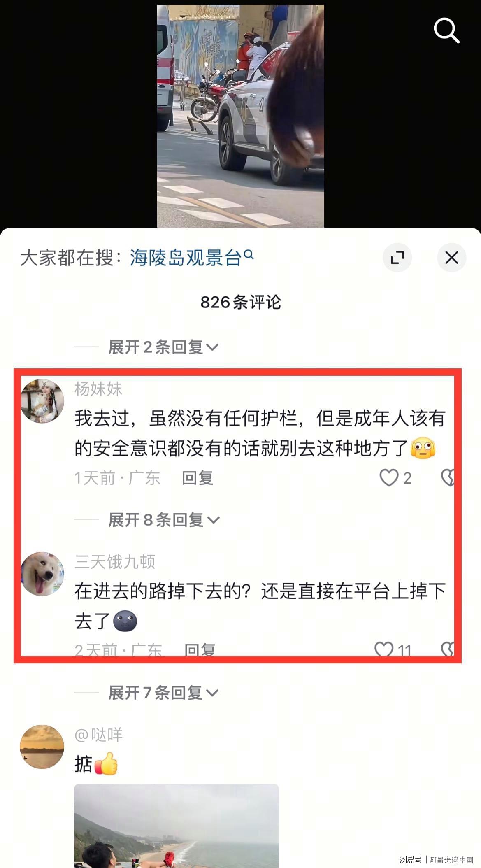This screenshot has height=868, width=481.
Task: Expand 展开8条回复 replies
Action: pos(164,520)
